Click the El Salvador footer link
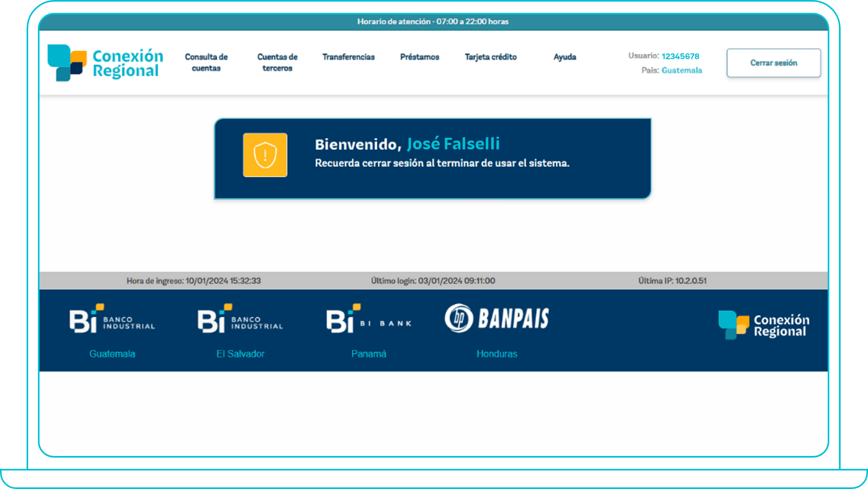 (x=240, y=354)
